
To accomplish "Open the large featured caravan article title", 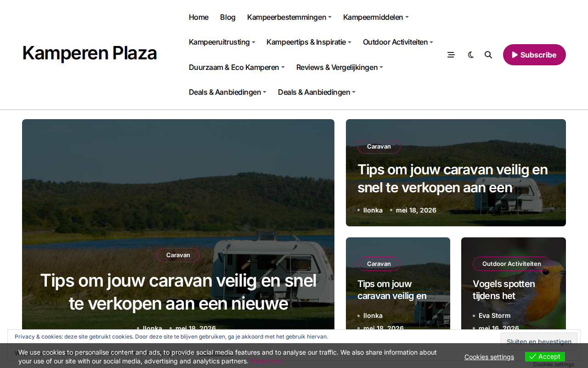I will click(x=178, y=292).
